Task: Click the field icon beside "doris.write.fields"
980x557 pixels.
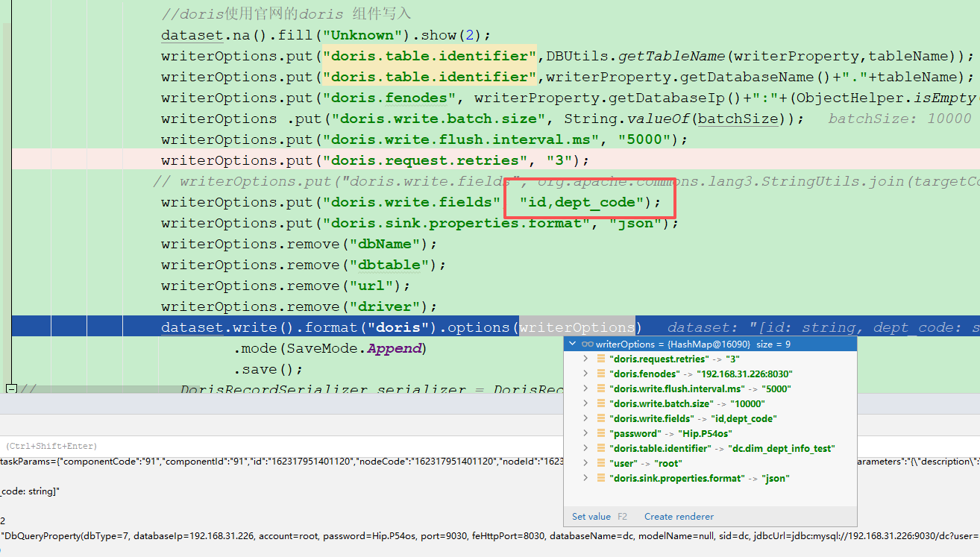Action: [601, 418]
